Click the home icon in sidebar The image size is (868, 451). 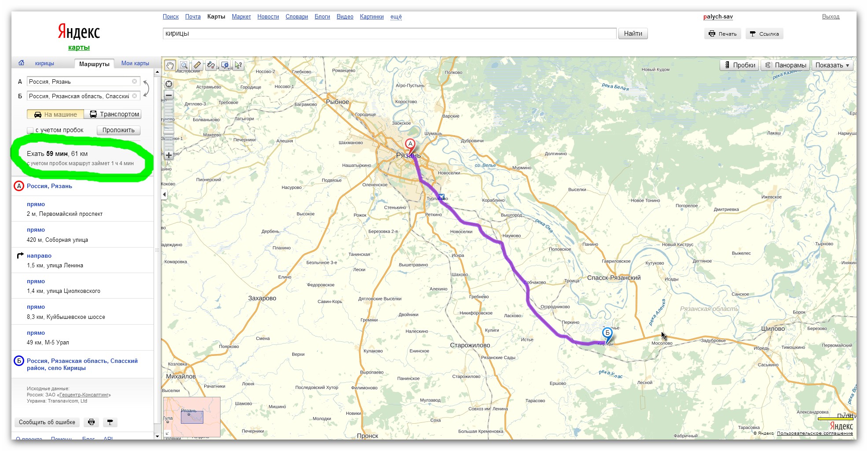[x=21, y=63]
